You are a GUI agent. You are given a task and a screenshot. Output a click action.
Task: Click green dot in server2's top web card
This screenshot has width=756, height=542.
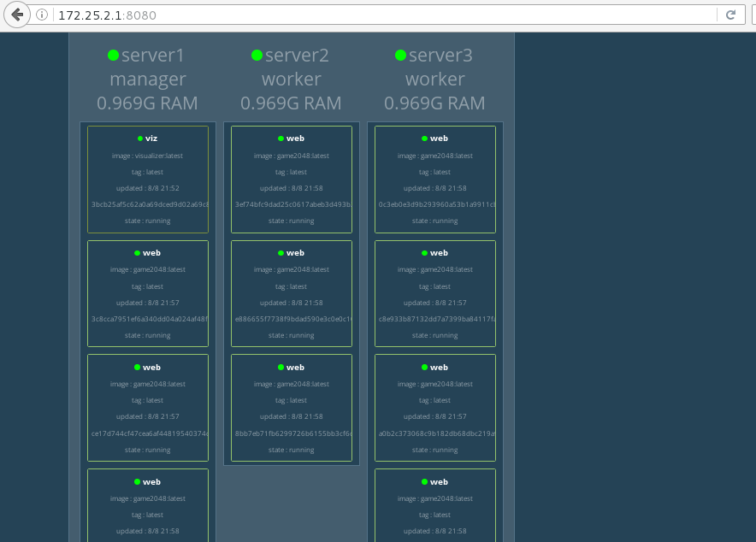point(281,138)
